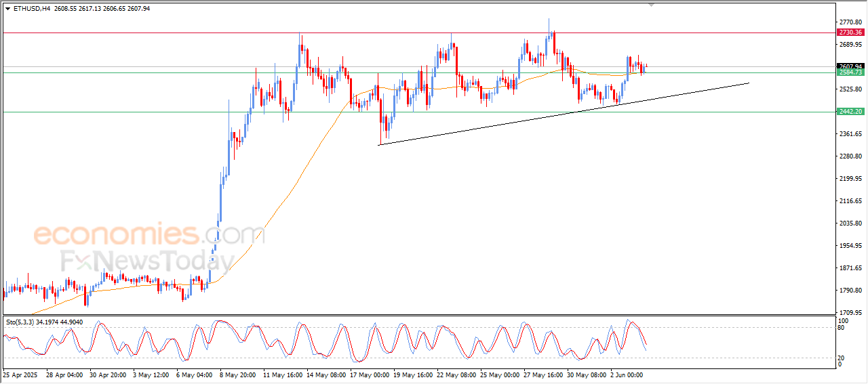The width and height of the screenshot is (868, 384).
Task: Click the 2361.65 price axis label
Action: (850, 134)
